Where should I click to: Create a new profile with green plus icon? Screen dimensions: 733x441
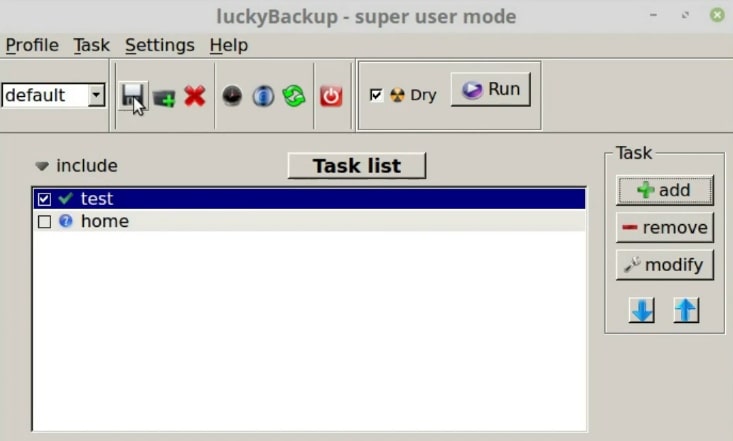[x=164, y=98]
